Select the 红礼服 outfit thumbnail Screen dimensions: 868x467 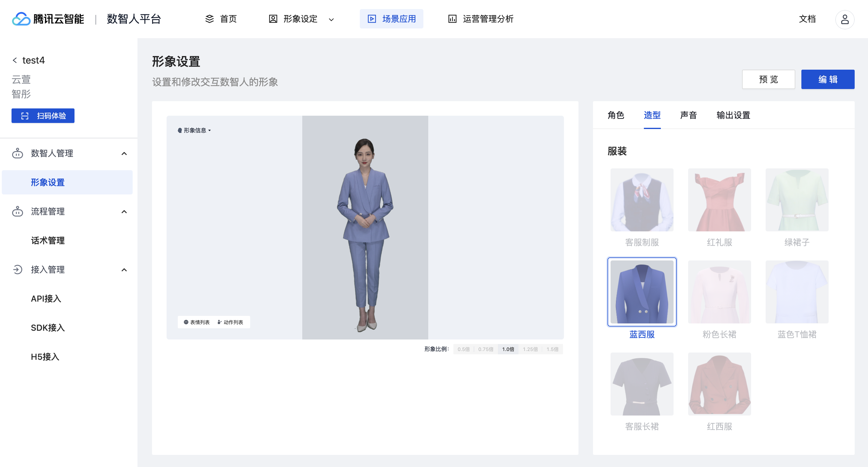(719, 200)
